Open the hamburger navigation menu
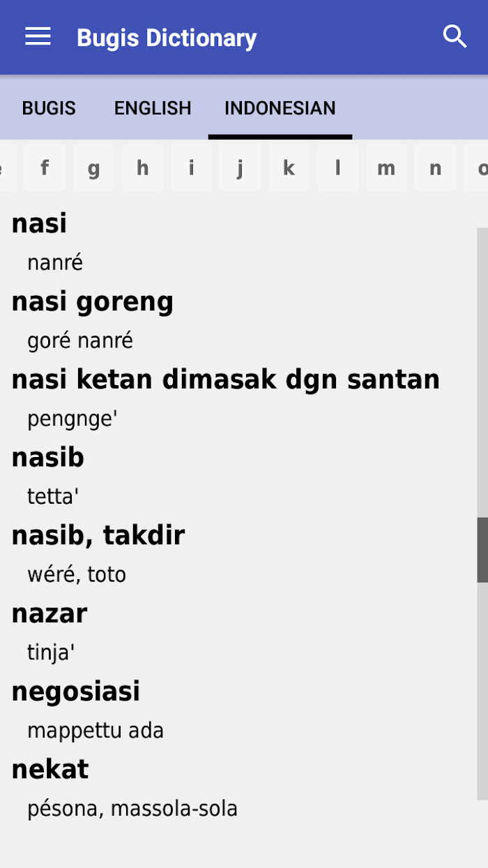 click(x=38, y=37)
